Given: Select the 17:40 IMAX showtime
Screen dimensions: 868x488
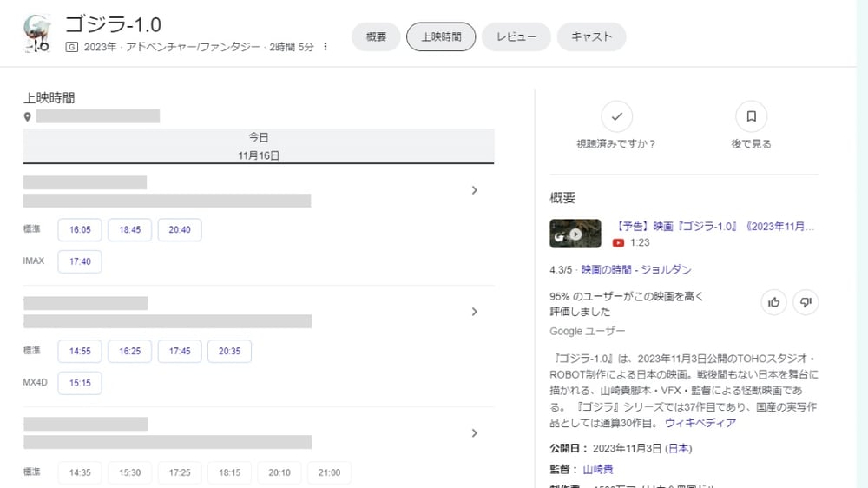Looking at the screenshot, I should 80,261.
